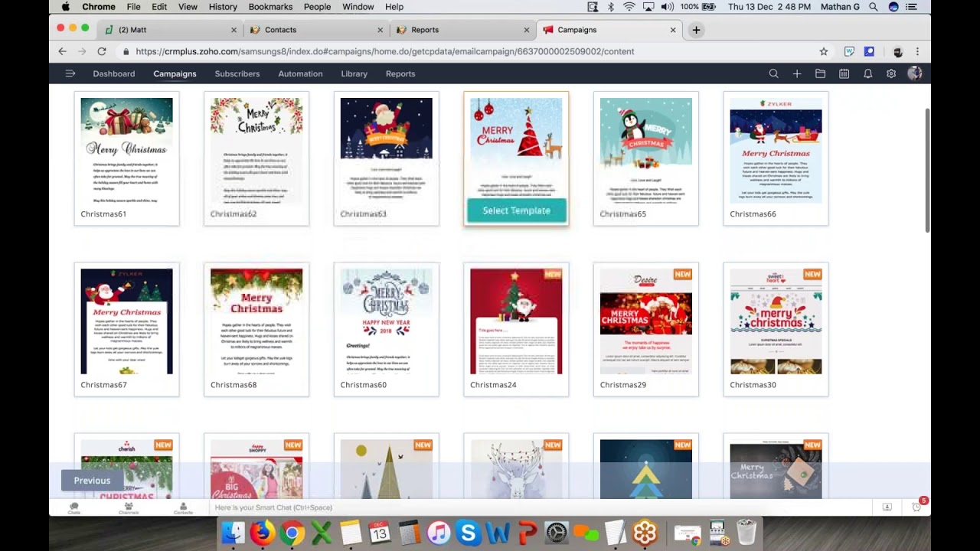Choose the Christmas30 template
This screenshot has width=980, height=551.
776,330
